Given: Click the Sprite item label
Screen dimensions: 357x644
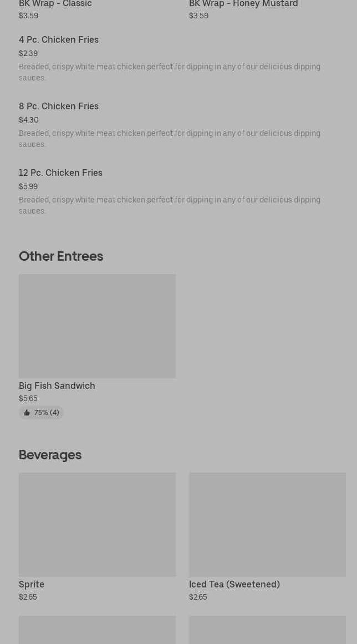Looking at the screenshot, I should tap(32, 584).
